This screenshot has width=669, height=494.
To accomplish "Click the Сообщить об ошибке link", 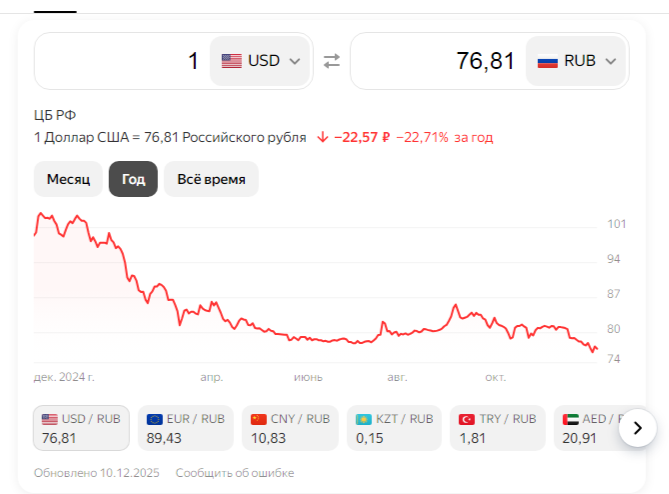I will point(234,473).
